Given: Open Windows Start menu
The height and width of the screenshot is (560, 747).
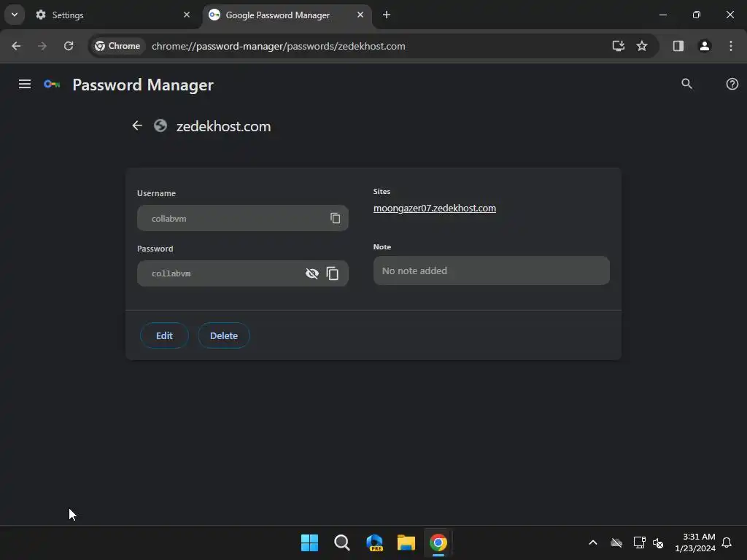Looking at the screenshot, I should click(309, 542).
